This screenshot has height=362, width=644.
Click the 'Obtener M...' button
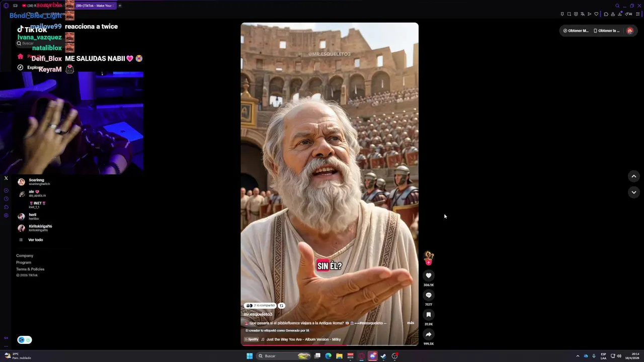click(576, 31)
